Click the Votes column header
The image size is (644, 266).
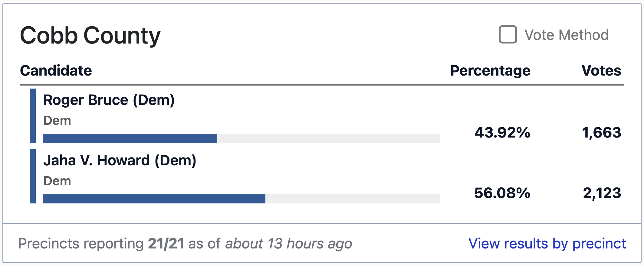tap(601, 70)
